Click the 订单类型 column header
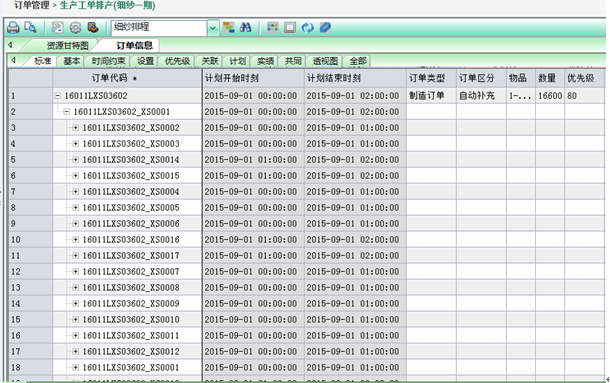The width and height of the screenshot is (610, 383). coord(431,78)
